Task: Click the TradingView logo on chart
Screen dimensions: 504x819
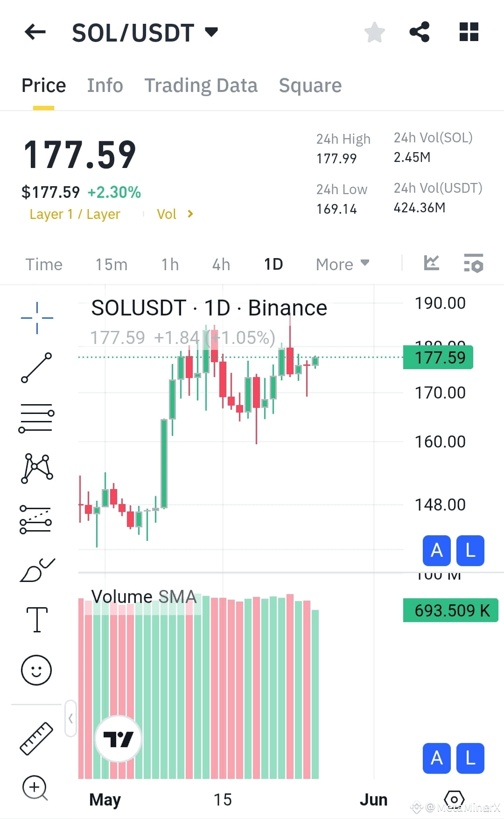Action: click(119, 739)
